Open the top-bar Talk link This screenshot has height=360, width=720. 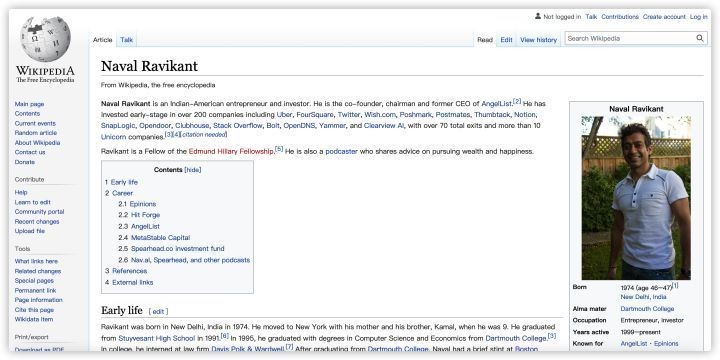click(x=591, y=17)
